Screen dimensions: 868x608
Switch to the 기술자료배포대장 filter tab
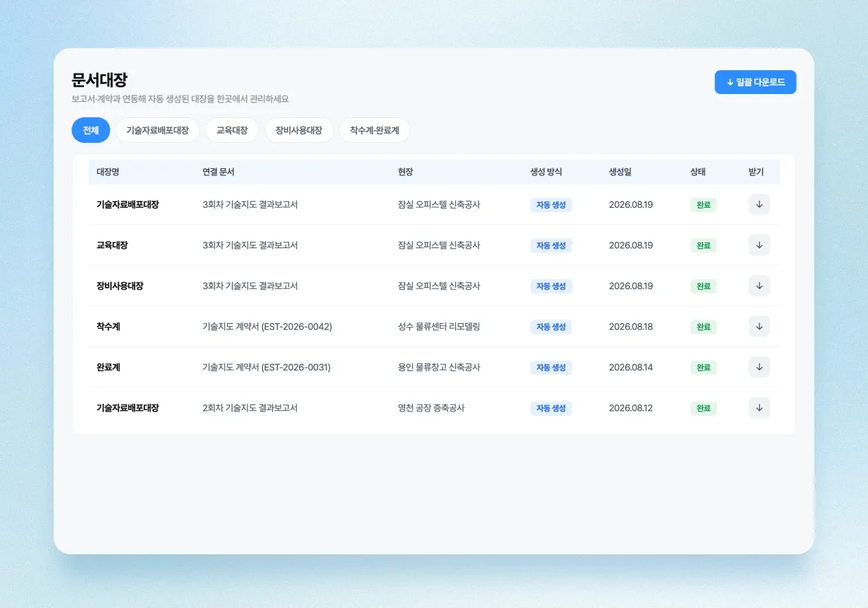pos(158,130)
